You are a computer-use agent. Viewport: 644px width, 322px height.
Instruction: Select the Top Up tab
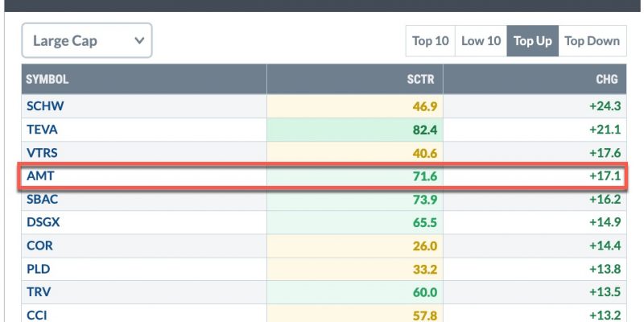tap(533, 41)
